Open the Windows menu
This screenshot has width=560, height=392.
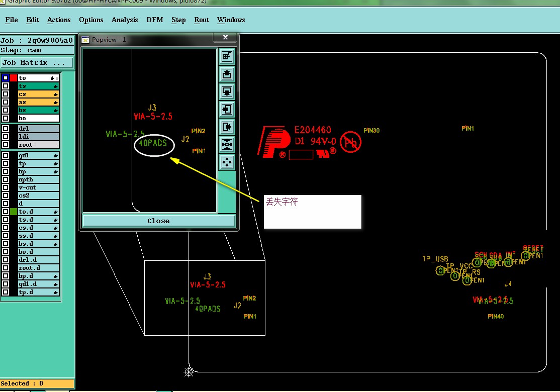[231, 20]
